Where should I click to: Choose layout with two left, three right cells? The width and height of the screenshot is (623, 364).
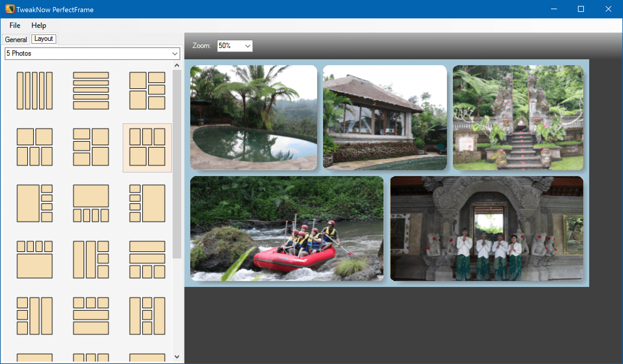[147, 91]
